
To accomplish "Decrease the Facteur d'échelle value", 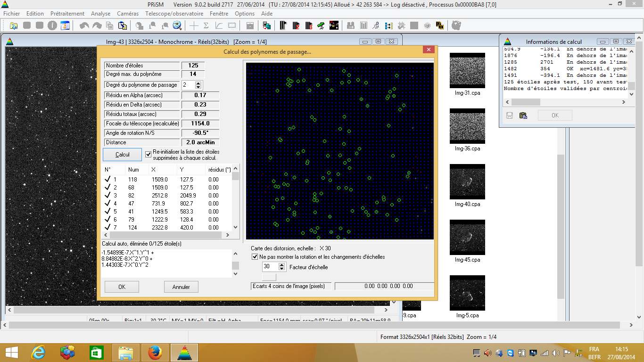I will pyautogui.click(x=282, y=269).
